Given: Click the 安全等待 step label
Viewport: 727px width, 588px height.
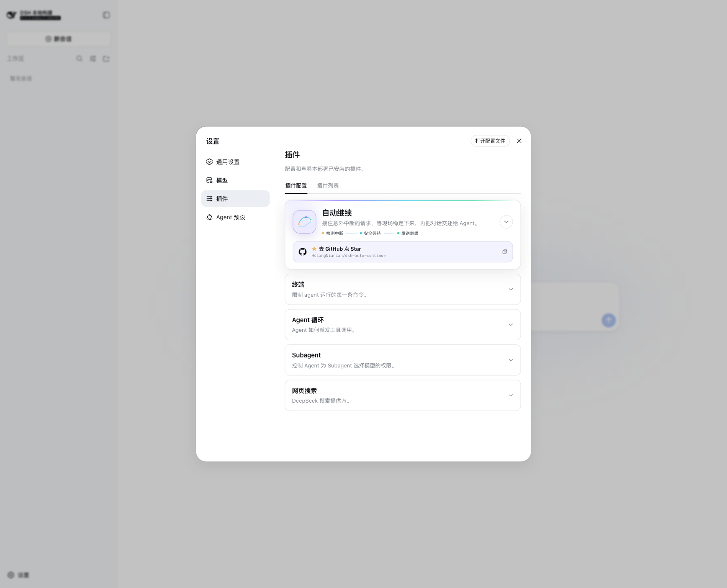Looking at the screenshot, I should [x=372, y=234].
